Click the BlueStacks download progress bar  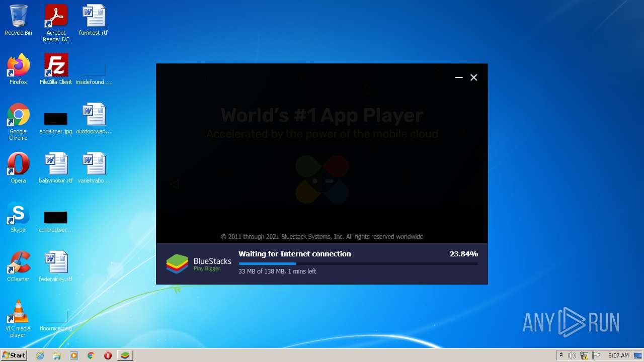click(358, 263)
